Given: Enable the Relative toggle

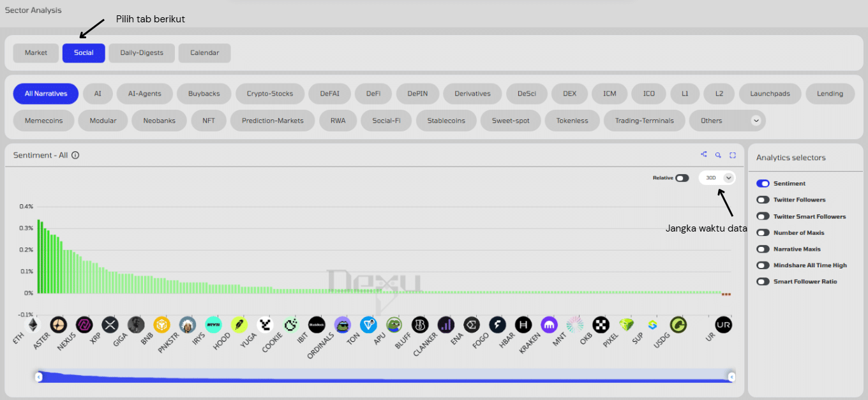Looking at the screenshot, I should coord(682,178).
